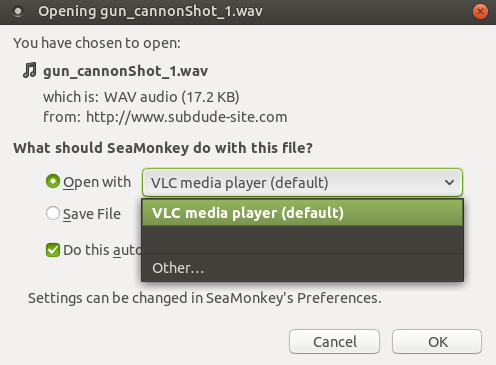Click the WAV audio (17.2 KB) description
496x365 pixels.
click(172, 97)
